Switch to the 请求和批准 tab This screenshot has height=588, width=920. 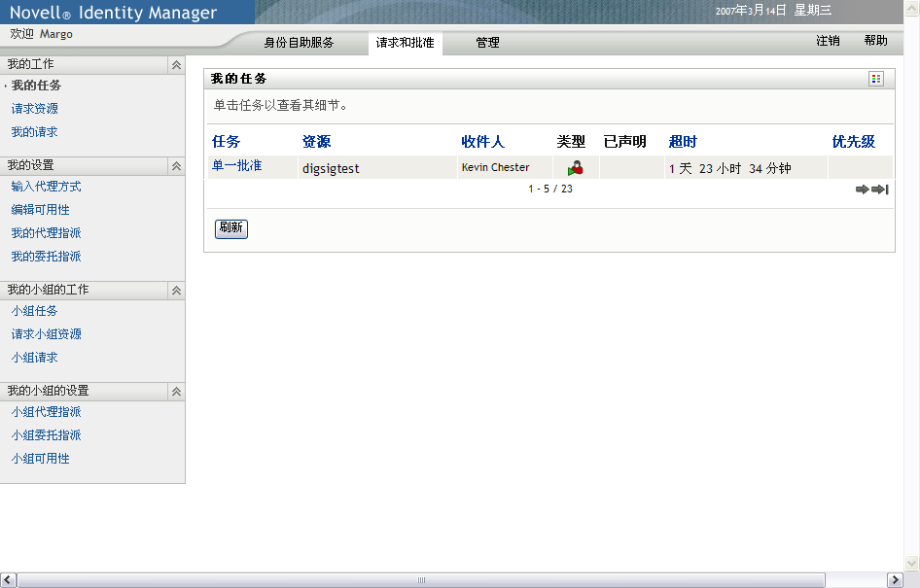point(406,42)
